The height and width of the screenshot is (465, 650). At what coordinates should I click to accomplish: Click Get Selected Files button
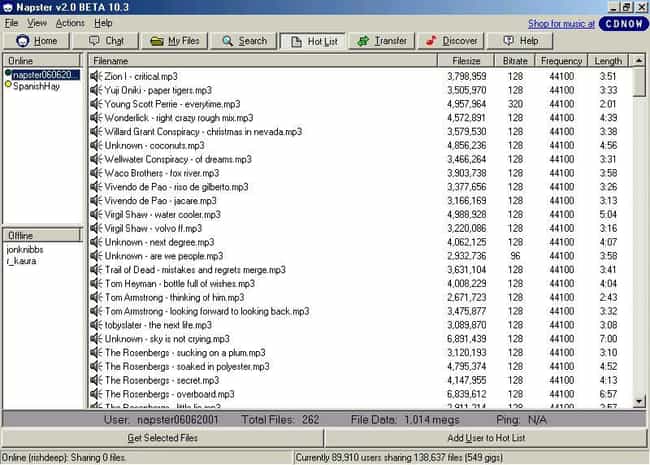[x=162, y=438]
